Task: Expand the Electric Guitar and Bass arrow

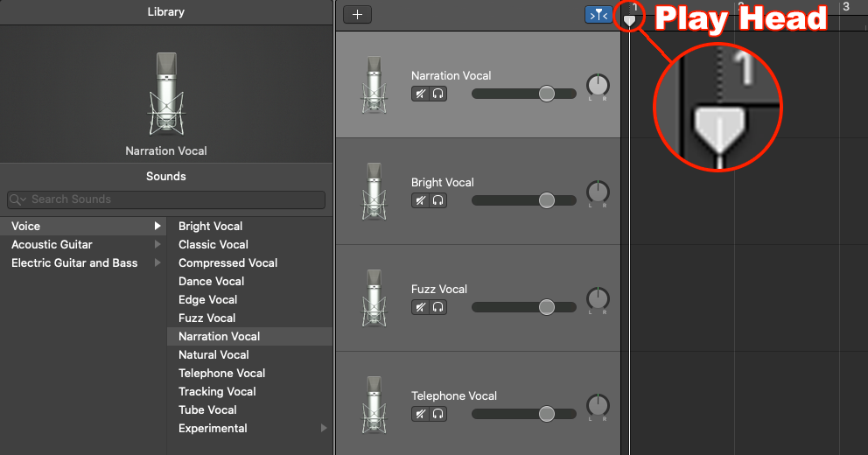Action: pyautogui.click(x=157, y=262)
